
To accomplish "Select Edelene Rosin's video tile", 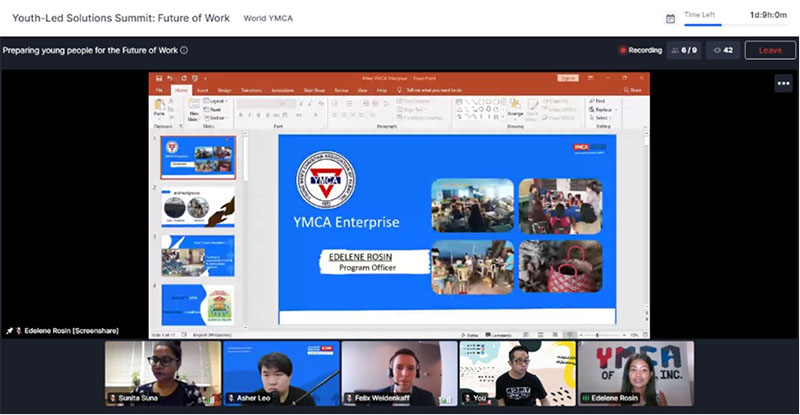I will (636, 374).
